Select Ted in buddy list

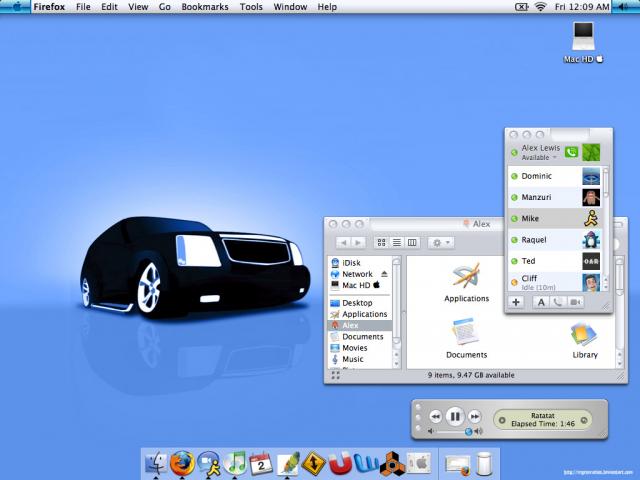point(554,261)
